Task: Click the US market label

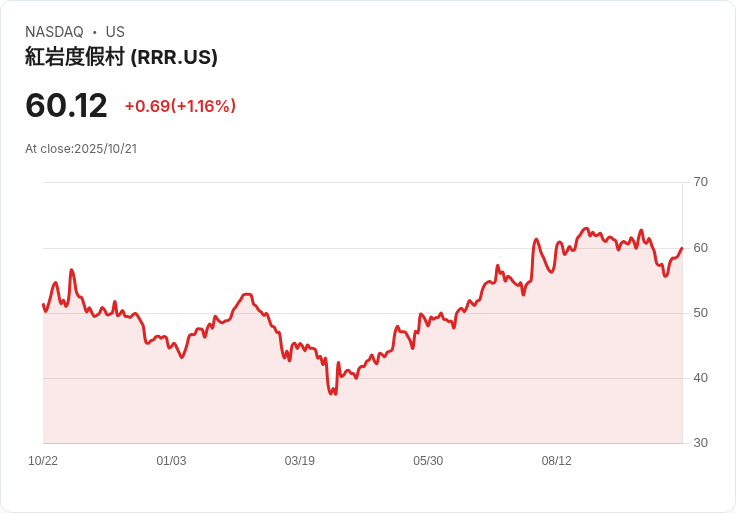Action: (x=115, y=31)
